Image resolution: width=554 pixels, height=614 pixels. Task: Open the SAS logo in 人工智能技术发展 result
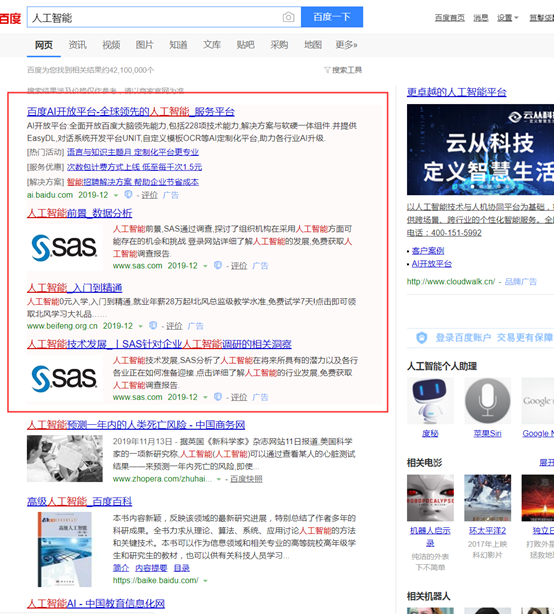pos(65,379)
